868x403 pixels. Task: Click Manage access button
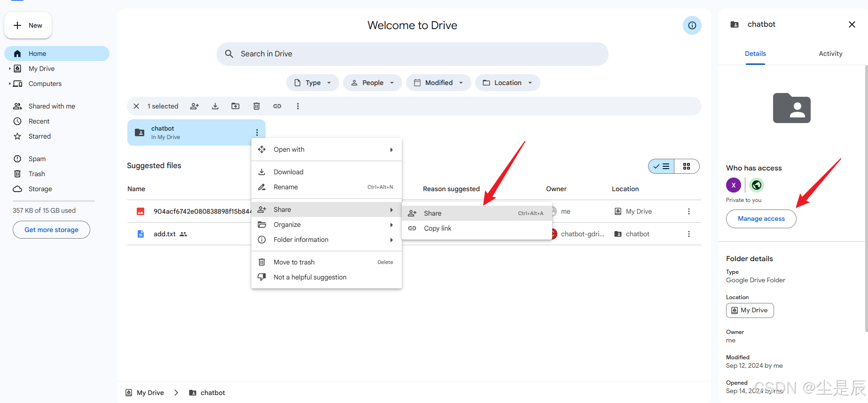point(761,219)
